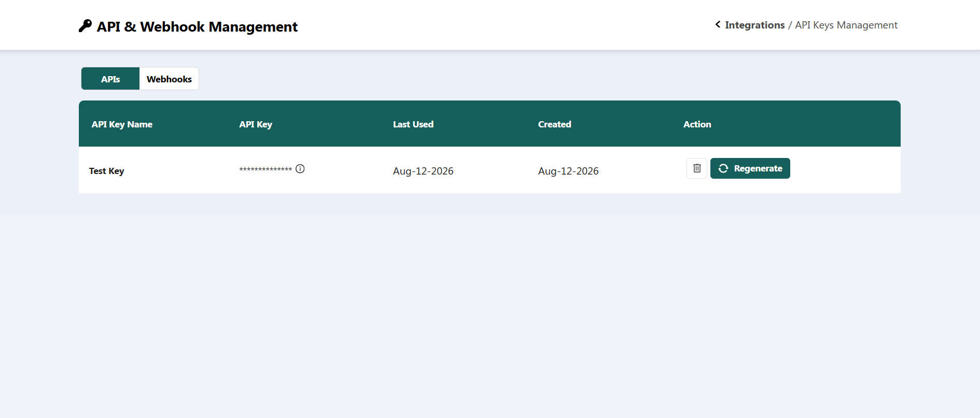Select the APIs tab
The height and width of the screenshot is (418, 980).
coord(110,79)
